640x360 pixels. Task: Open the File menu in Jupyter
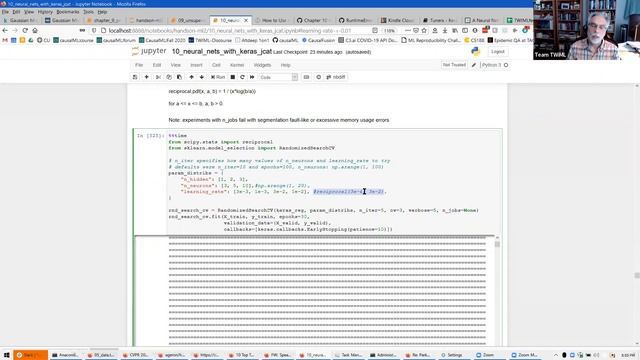[x=139, y=65]
